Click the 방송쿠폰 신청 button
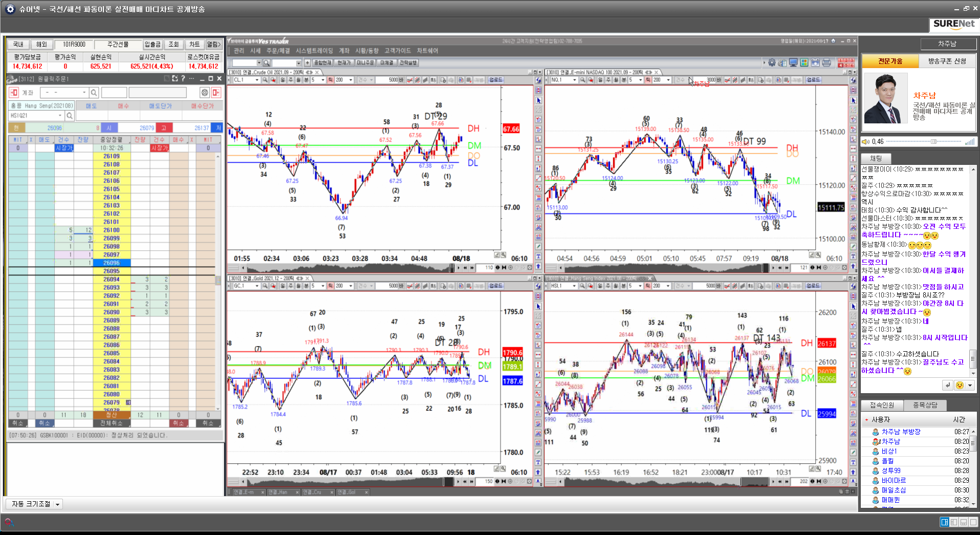This screenshot has height=535, width=980. pos(947,61)
